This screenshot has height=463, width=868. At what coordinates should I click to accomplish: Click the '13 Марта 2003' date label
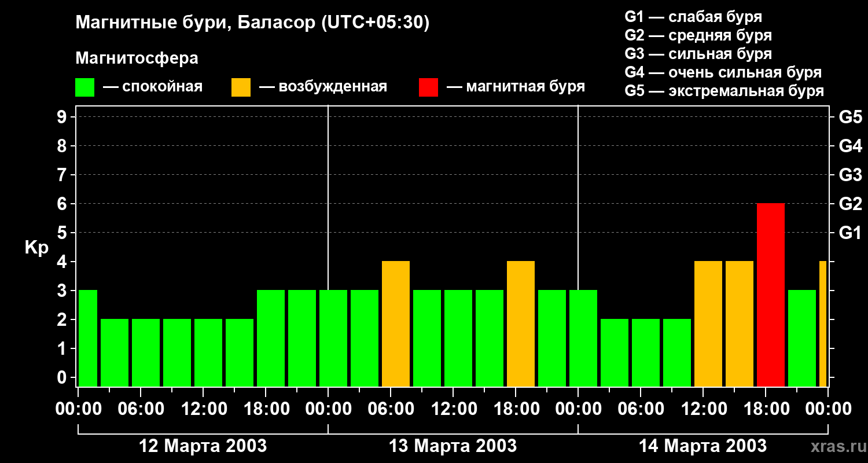[x=453, y=446]
